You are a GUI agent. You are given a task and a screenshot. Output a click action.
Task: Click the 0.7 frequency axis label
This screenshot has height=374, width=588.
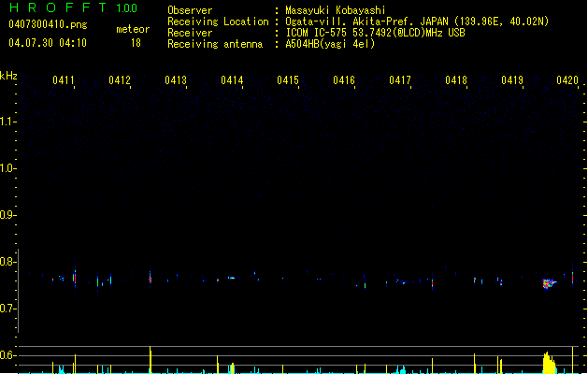[x=7, y=309]
